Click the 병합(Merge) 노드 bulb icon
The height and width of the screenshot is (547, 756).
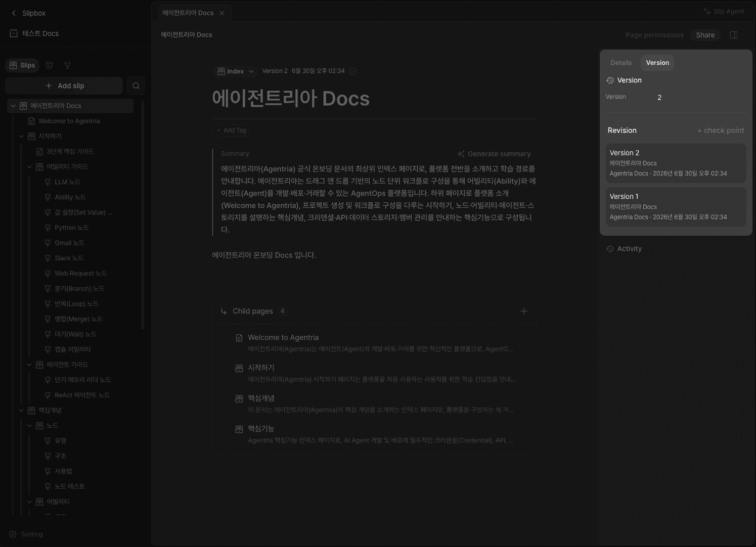[48, 319]
